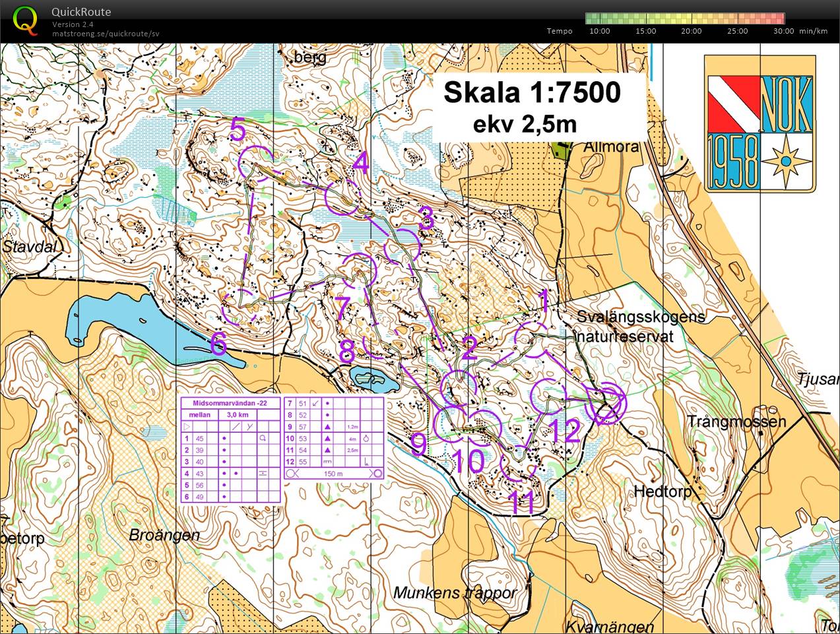Click the 15:00 tempo scale label

pyautogui.click(x=646, y=31)
